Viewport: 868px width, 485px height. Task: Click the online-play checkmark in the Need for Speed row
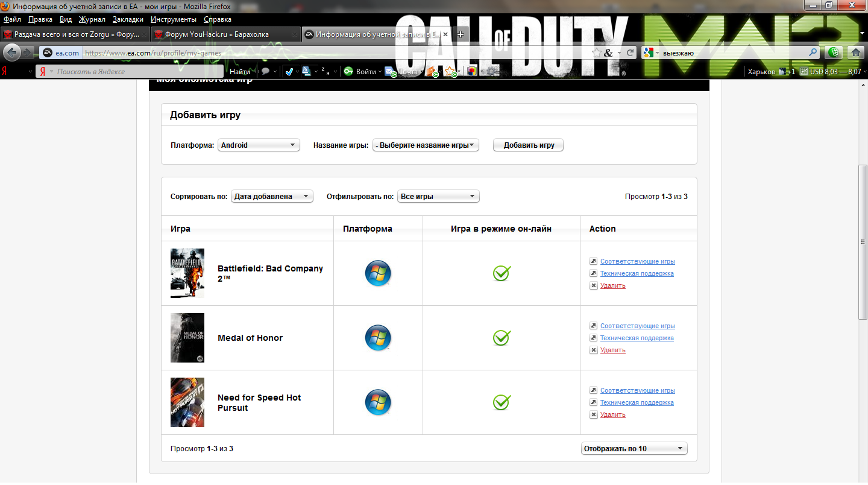502,402
